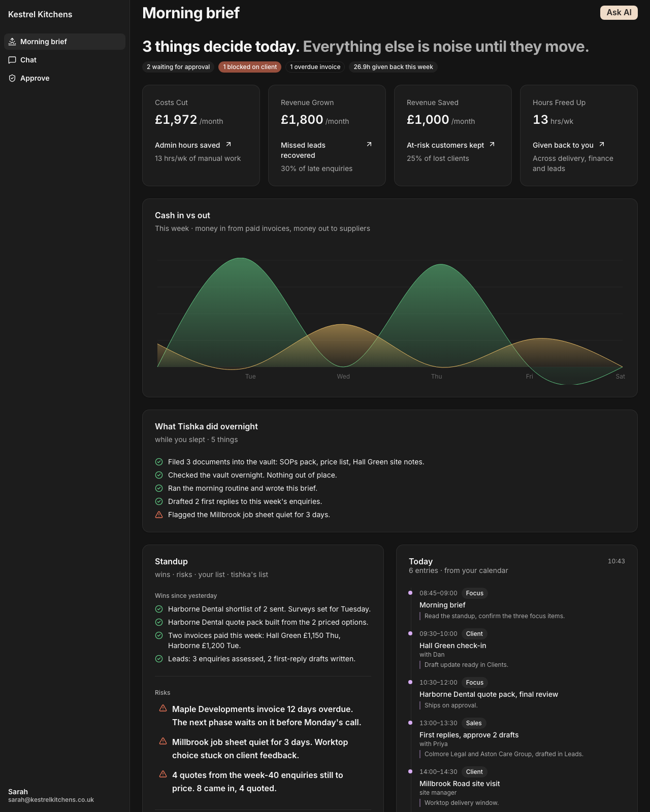
Task: Click the warning icon for Flagged the Millbrook job sheet
Action: (159, 515)
